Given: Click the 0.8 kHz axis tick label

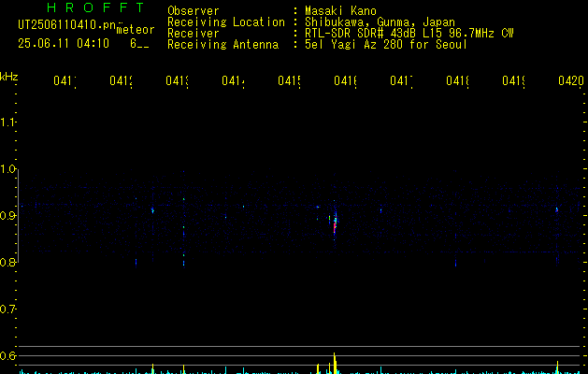Looking at the screenshot, I should [7, 262].
